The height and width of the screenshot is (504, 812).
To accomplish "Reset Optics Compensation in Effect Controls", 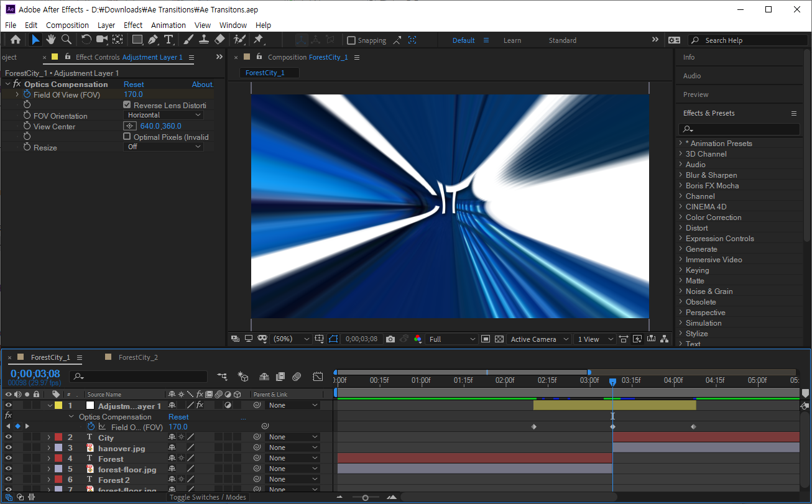I will point(134,85).
